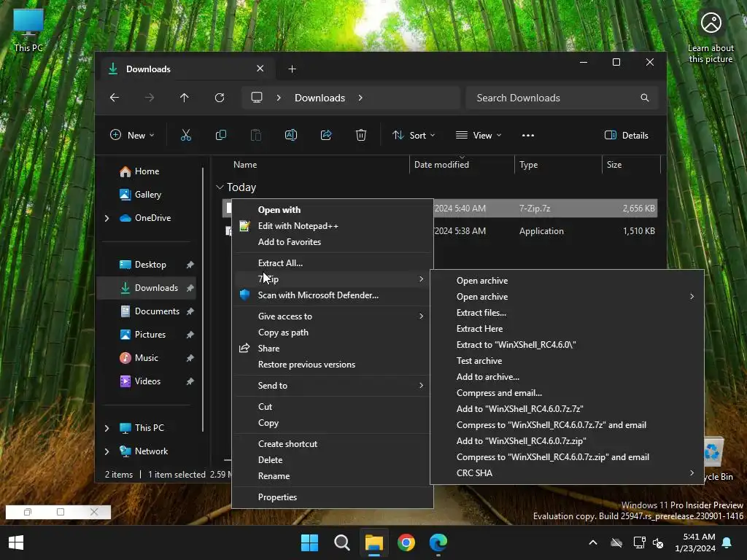Toggle the Details pane
747x560 pixels.
(626, 135)
